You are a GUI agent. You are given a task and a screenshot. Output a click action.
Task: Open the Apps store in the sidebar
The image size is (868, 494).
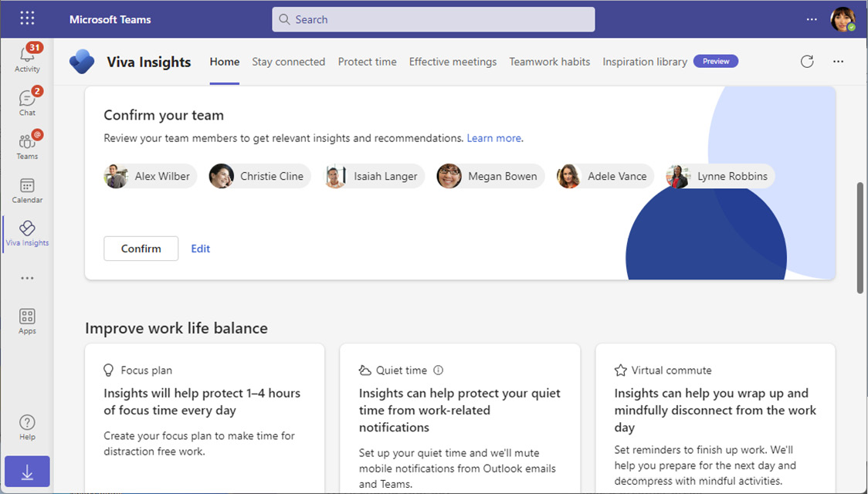pos(27,321)
